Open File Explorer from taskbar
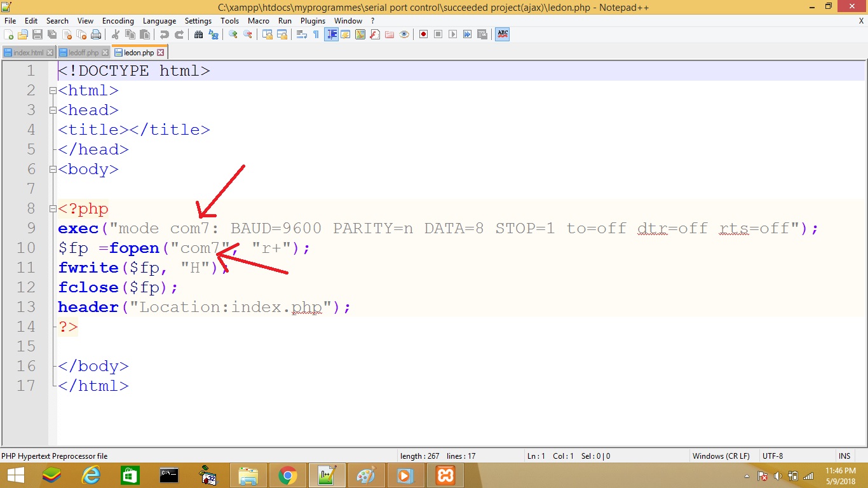This screenshot has width=868, height=488. coord(248,475)
